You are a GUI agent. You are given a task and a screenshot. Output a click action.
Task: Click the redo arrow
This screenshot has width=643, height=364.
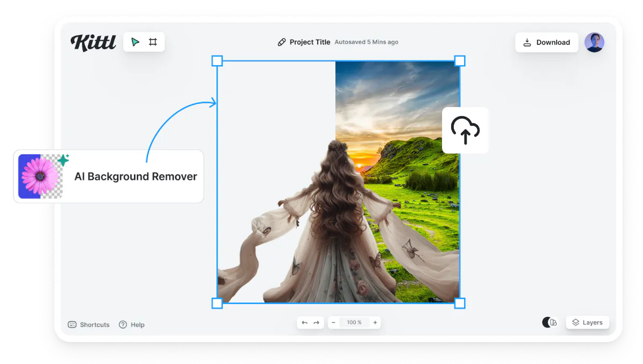[x=317, y=322]
